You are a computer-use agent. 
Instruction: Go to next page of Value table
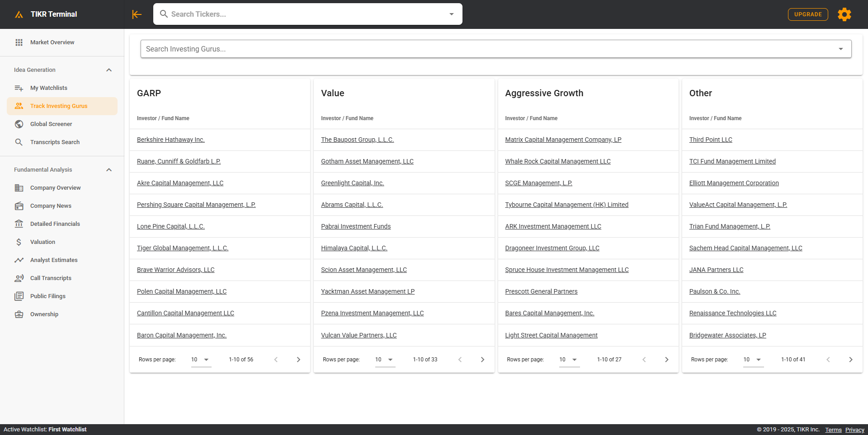click(x=482, y=360)
